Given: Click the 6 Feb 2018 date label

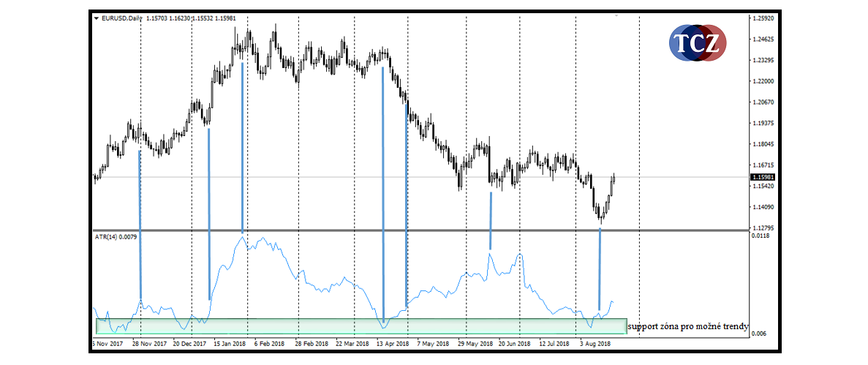Looking at the screenshot, I should (268, 342).
